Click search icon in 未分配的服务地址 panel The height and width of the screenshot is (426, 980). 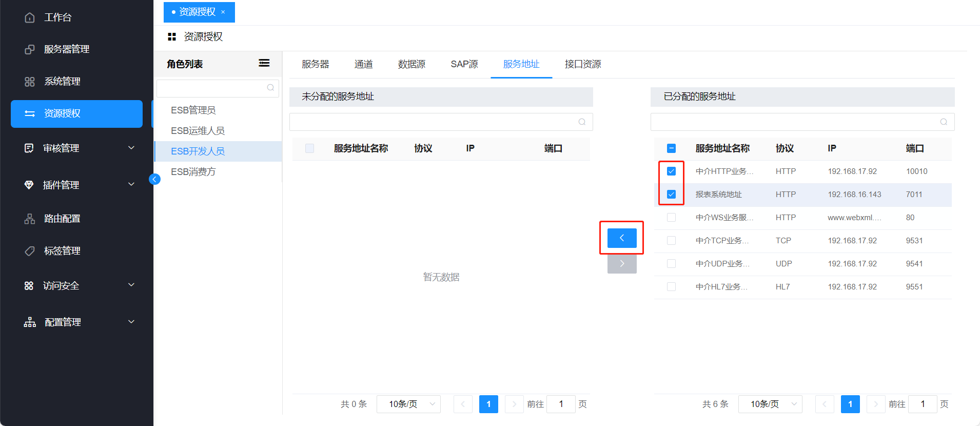582,122
